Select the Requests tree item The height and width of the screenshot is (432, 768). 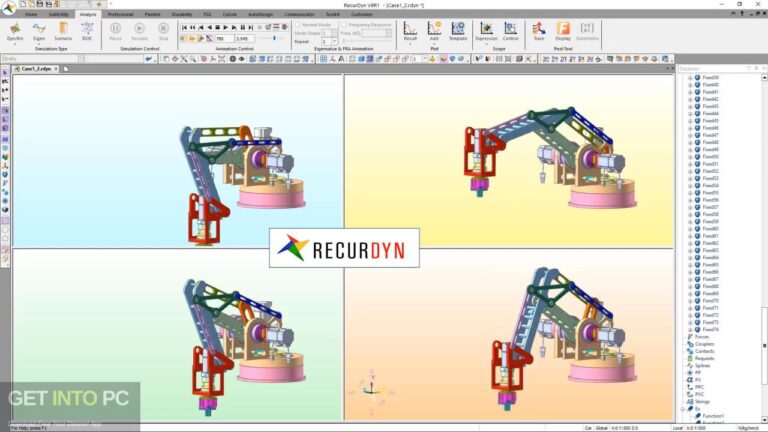pyautogui.click(x=704, y=359)
